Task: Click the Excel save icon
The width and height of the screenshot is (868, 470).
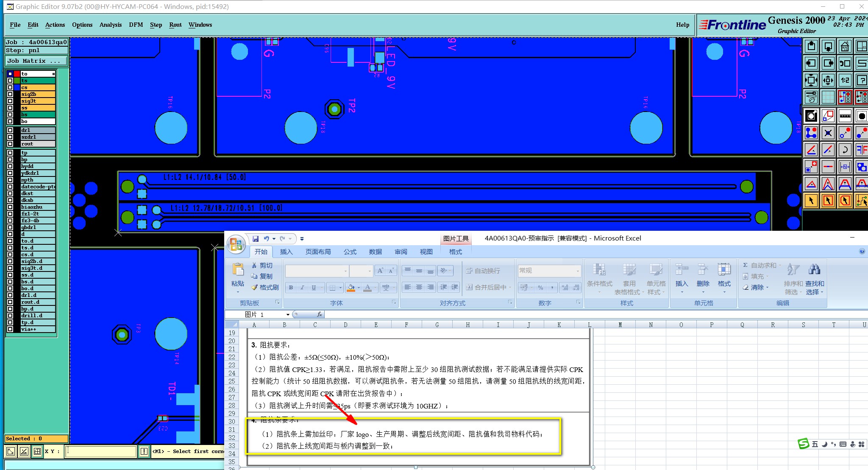Action: (256, 239)
